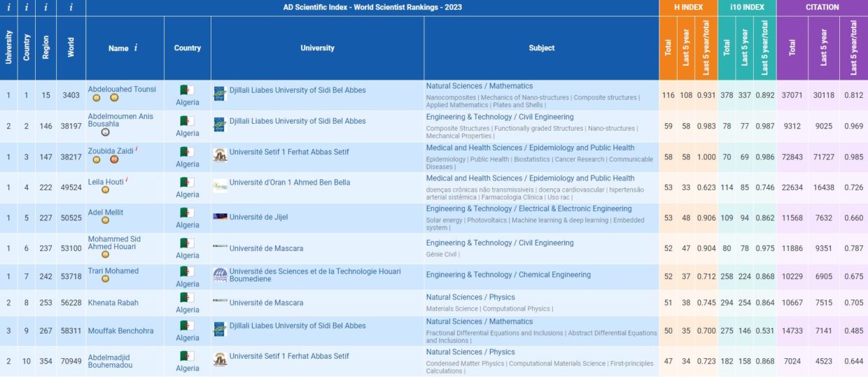Select the H INDEX column group header
This screenshot has height=377, width=868.
click(688, 8)
